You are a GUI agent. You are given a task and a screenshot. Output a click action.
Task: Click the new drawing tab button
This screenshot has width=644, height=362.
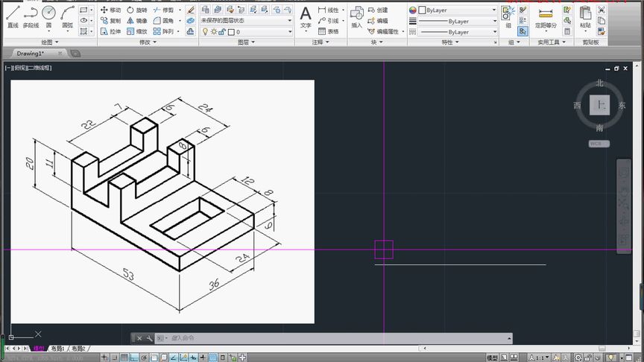75,54
